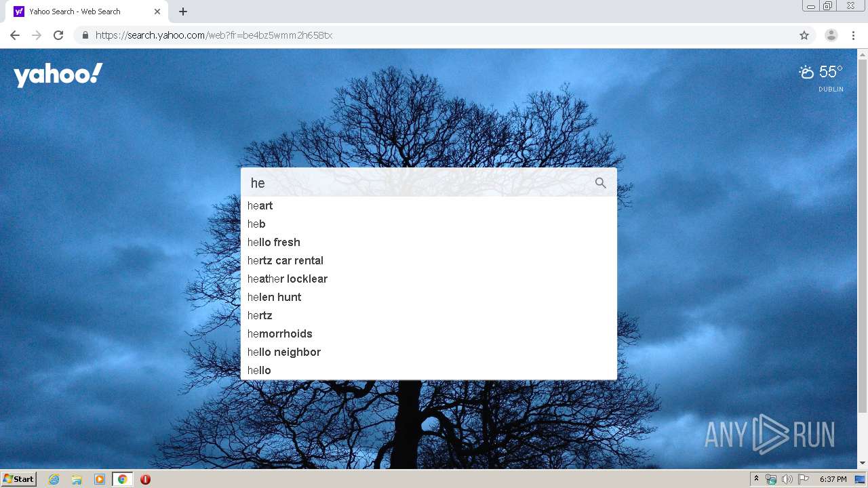Click the browser back arrow
868x488 pixels.
15,35
